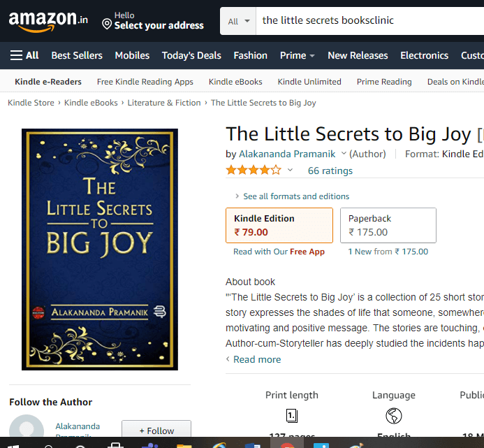The image size is (484, 448).
Task: Click the print length page icon
Action: pyautogui.click(x=292, y=416)
